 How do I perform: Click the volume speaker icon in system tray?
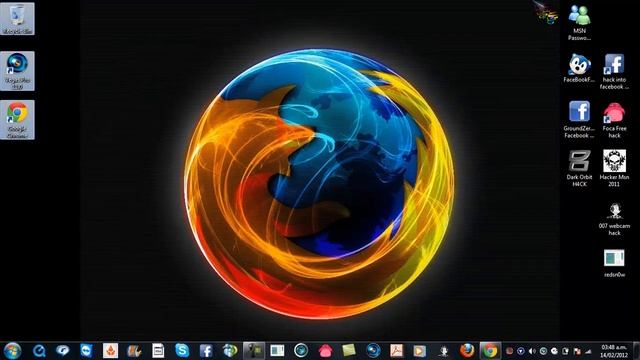(x=532, y=351)
